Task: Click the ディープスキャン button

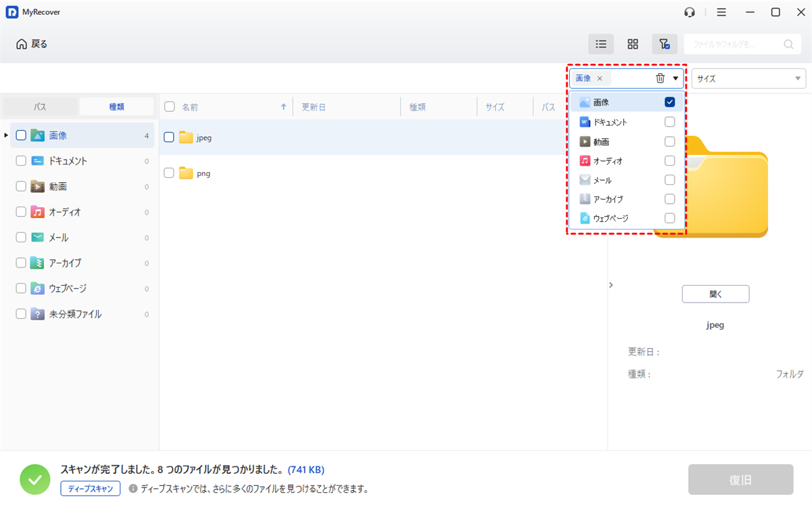Action: point(90,488)
